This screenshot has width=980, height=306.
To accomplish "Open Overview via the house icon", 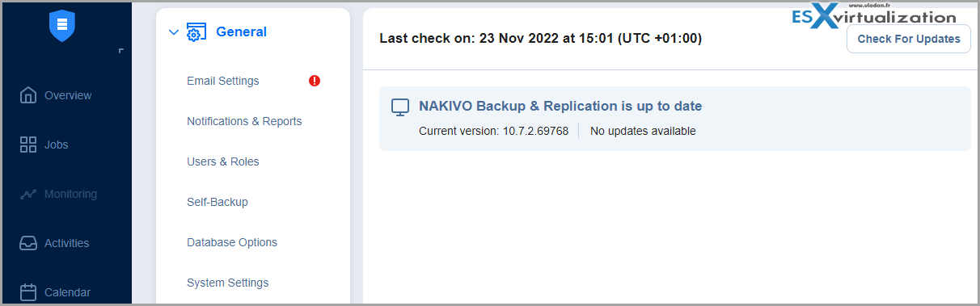I will pos(28,95).
